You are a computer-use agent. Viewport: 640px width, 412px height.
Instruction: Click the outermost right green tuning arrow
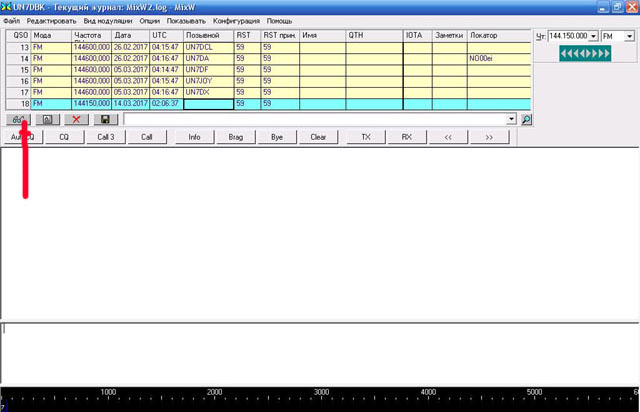tap(607, 53)
